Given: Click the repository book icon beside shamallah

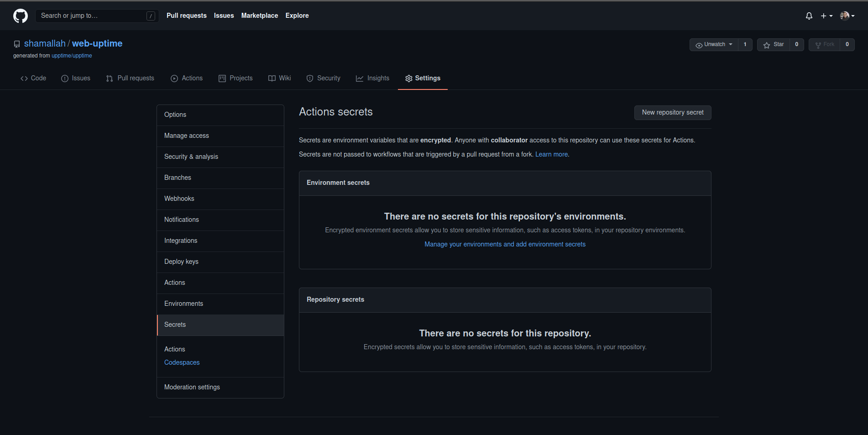Looking at the screenshot, I should [x=17, y=44].
